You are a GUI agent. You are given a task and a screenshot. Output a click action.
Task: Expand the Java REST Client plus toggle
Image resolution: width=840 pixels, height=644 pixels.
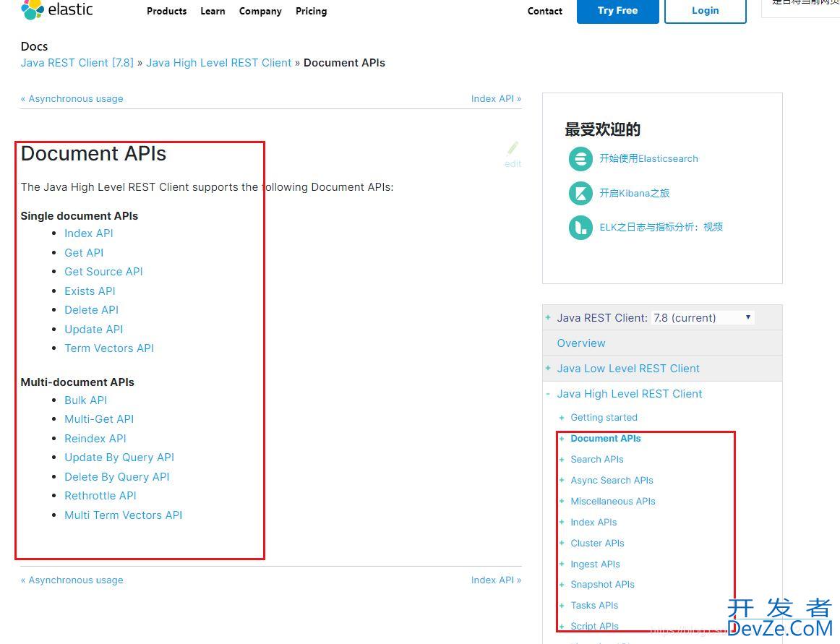[548, 317]
